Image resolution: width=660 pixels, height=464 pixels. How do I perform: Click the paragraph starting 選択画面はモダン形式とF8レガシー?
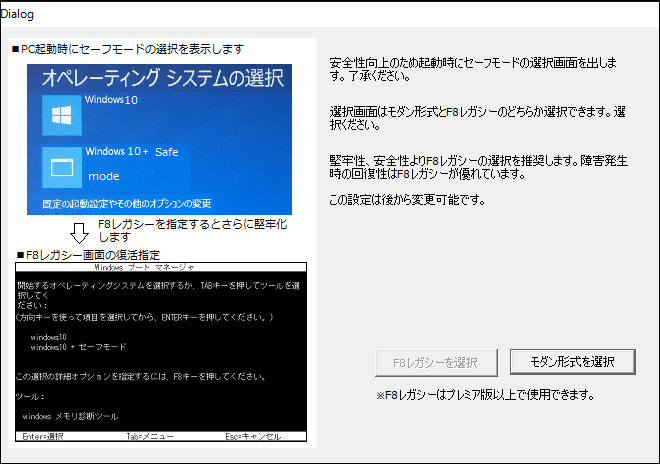click(x=477, y=118)
